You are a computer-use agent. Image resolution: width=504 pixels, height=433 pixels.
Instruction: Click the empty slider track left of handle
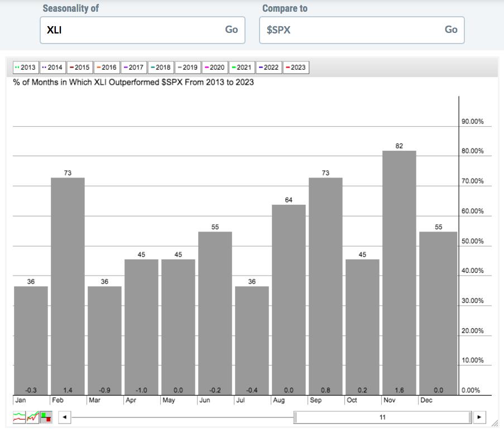click(x=183, y=417)
